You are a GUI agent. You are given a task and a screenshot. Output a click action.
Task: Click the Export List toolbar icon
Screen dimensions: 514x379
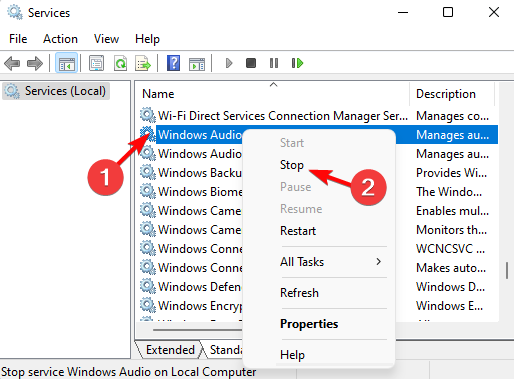click(x=143, y=63)
